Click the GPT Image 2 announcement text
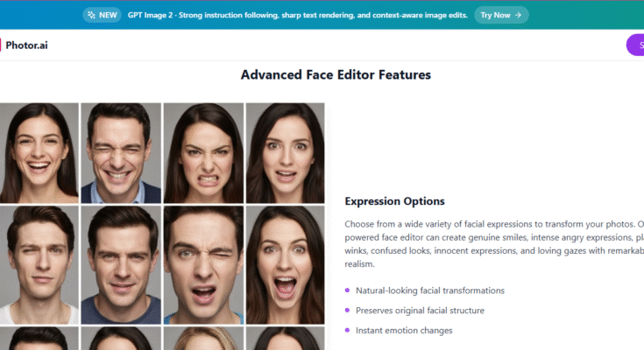Image resolution: width=644 pixels, height=350 pixels. tap(297, 15)
